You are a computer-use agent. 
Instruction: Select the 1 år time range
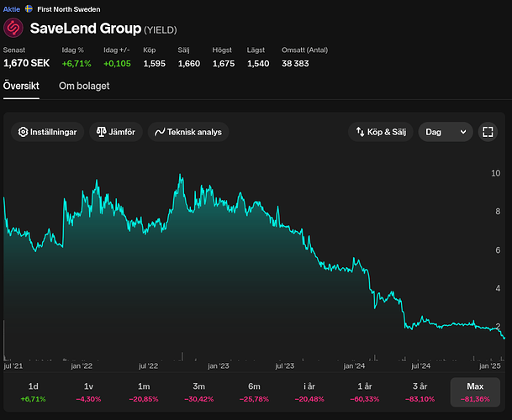point(365,392)
